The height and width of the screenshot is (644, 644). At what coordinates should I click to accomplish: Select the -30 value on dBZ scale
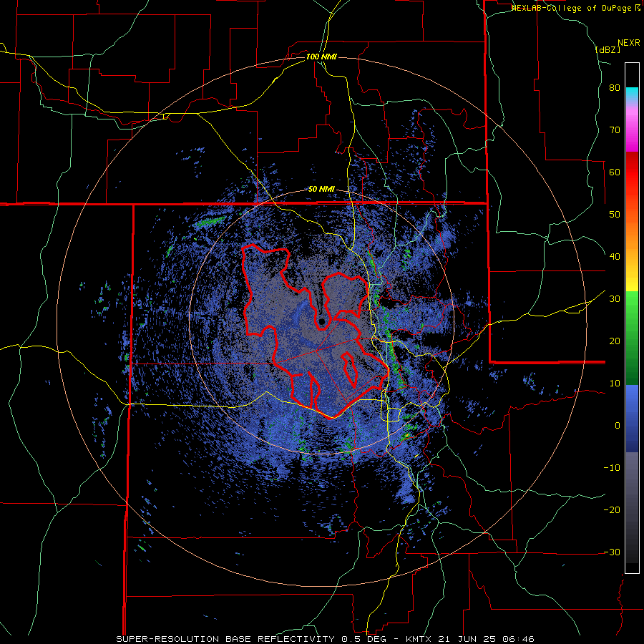click(612, 552)
